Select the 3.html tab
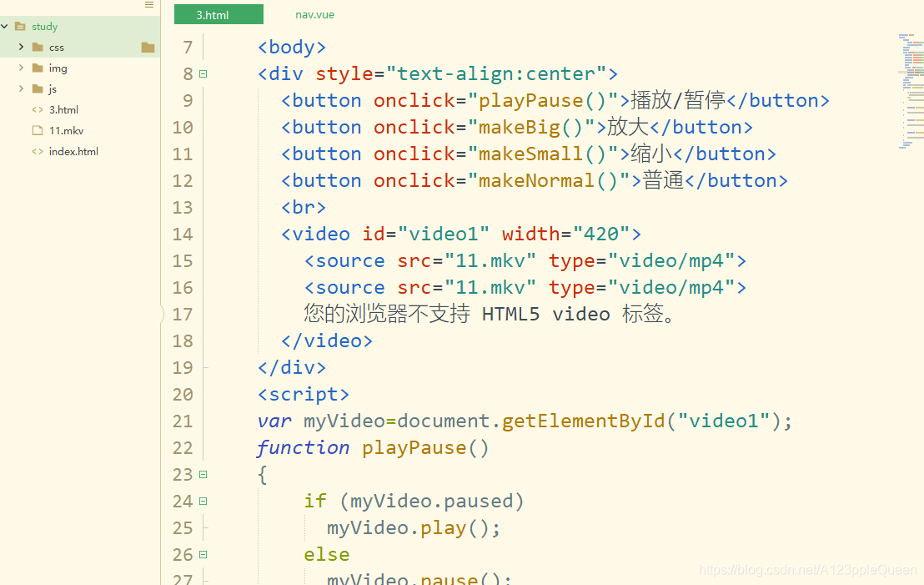Screen dimensions: 924x585 tap(218, 14)
